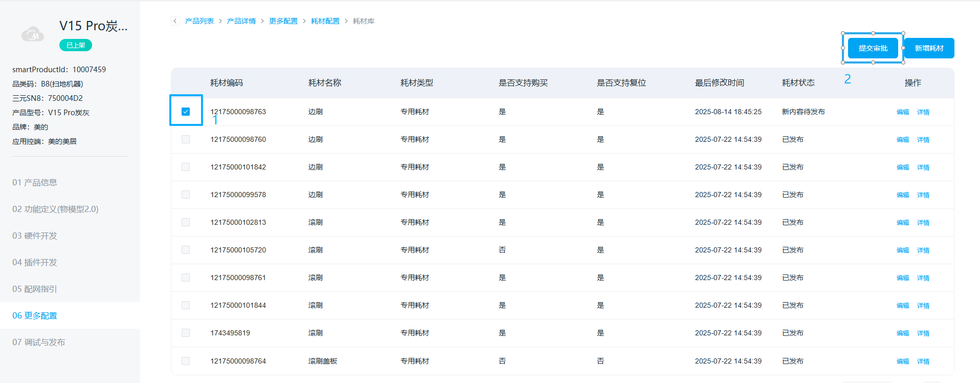Click the product cloud logo thumbnail
Image resolution: width=980 pixels, height=383 pixels.
click(33, 34)
